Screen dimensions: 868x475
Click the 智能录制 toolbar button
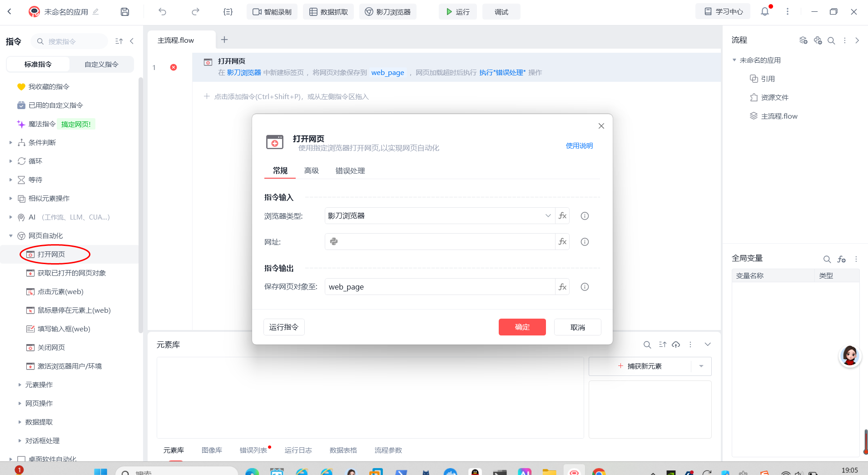coord(272,12)
